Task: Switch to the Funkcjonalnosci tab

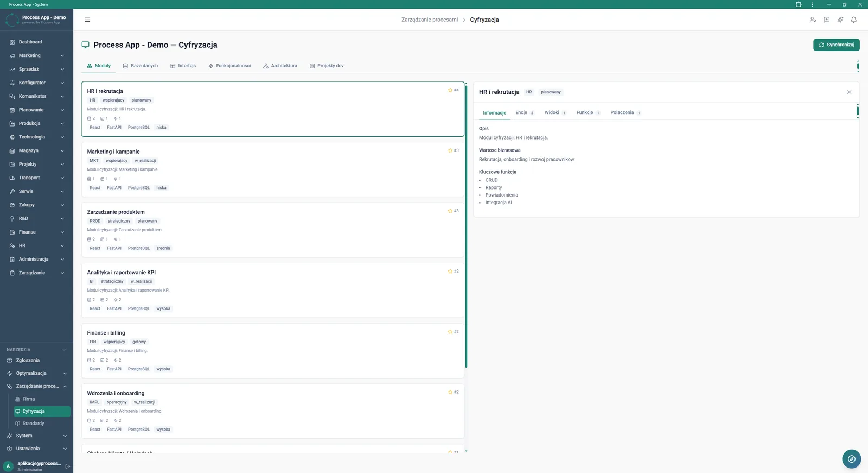Action: [229, 66]
